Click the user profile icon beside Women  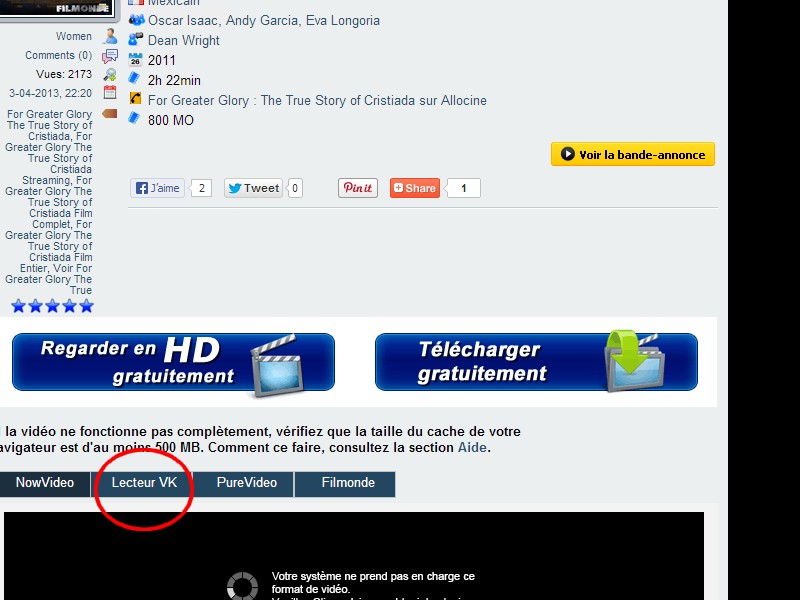110,36
